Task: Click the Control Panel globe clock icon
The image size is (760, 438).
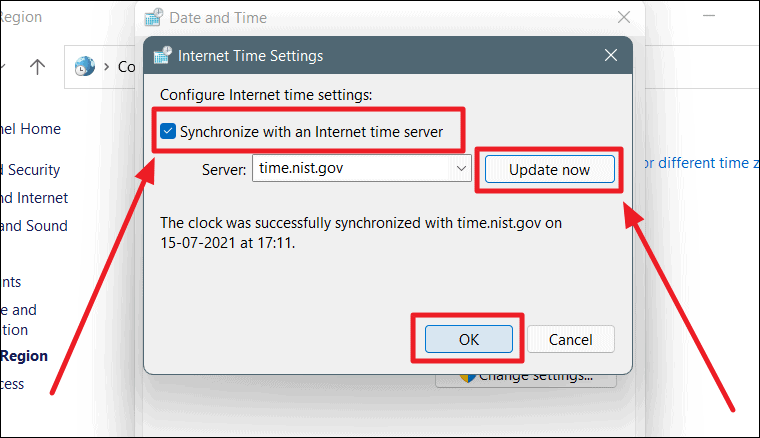Action: point(84,66)
